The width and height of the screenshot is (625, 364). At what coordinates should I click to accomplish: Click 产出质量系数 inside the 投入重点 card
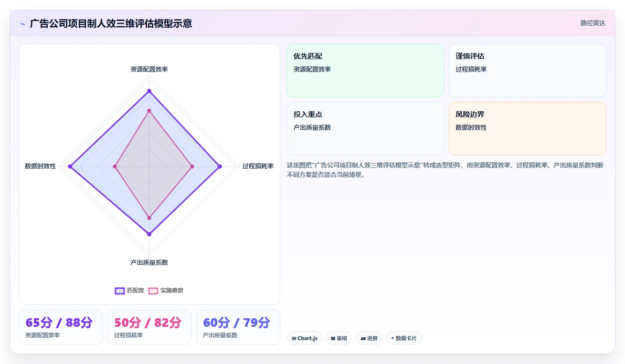pyautogui.click(x=312, y=127)
